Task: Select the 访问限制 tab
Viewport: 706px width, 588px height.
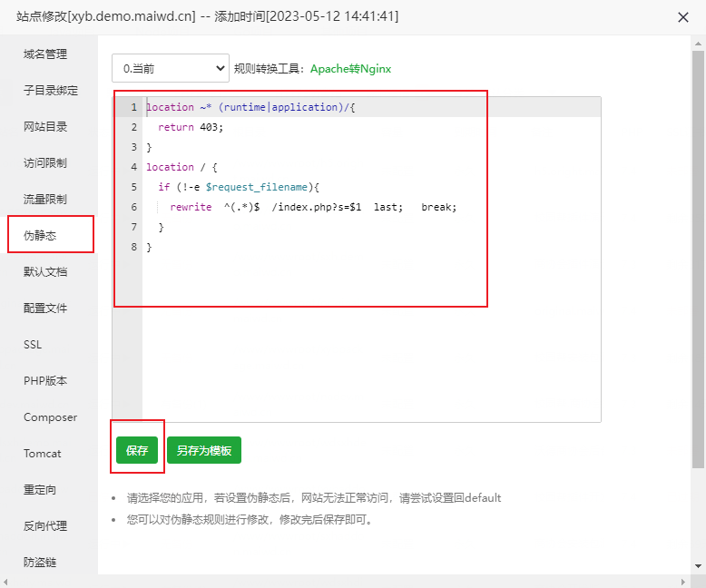Action: (x=45, y=163)
